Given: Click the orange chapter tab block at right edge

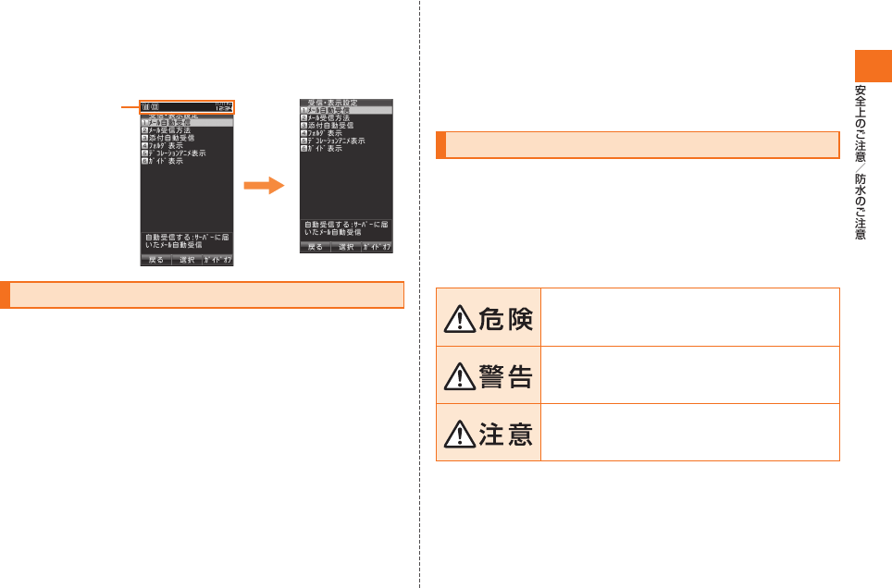Looking at the screenshot, I should [873, 66].
